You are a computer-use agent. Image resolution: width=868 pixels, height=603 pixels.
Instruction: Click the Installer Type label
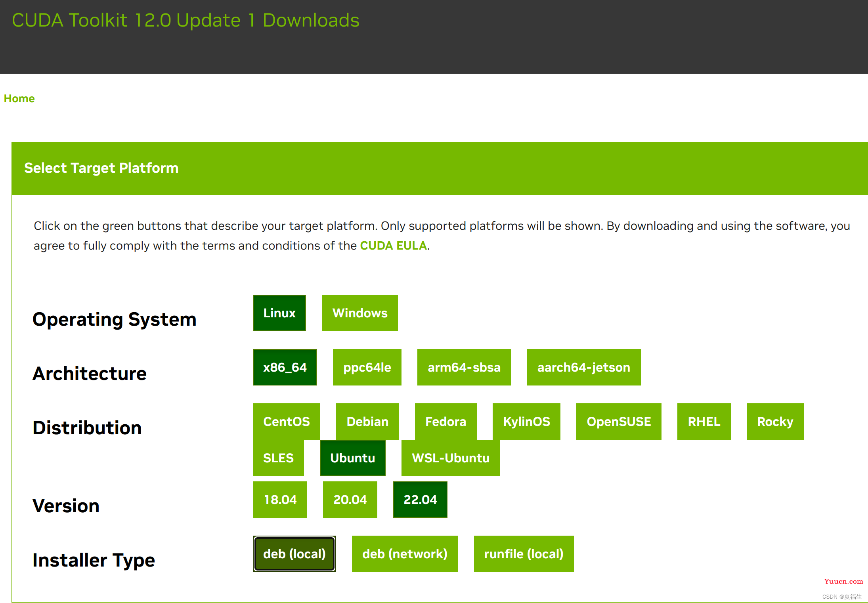pyautogui.click(x=94, y=560)
